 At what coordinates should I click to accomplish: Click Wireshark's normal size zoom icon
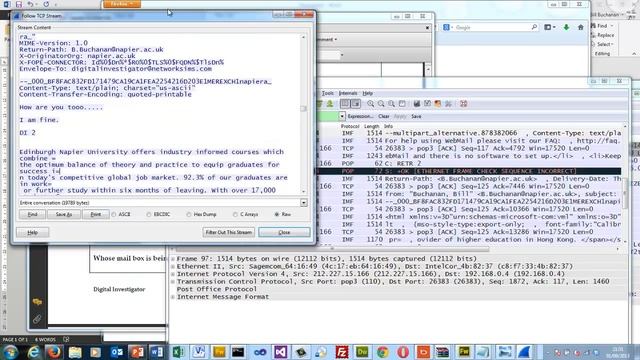point(391,104)
